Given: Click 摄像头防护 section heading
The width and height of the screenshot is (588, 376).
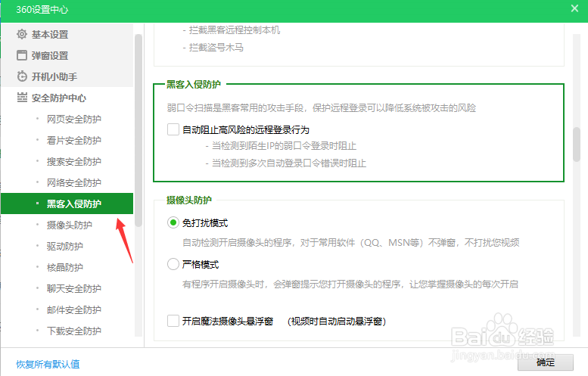Looking at the screenshot, I should coord(189,200).
